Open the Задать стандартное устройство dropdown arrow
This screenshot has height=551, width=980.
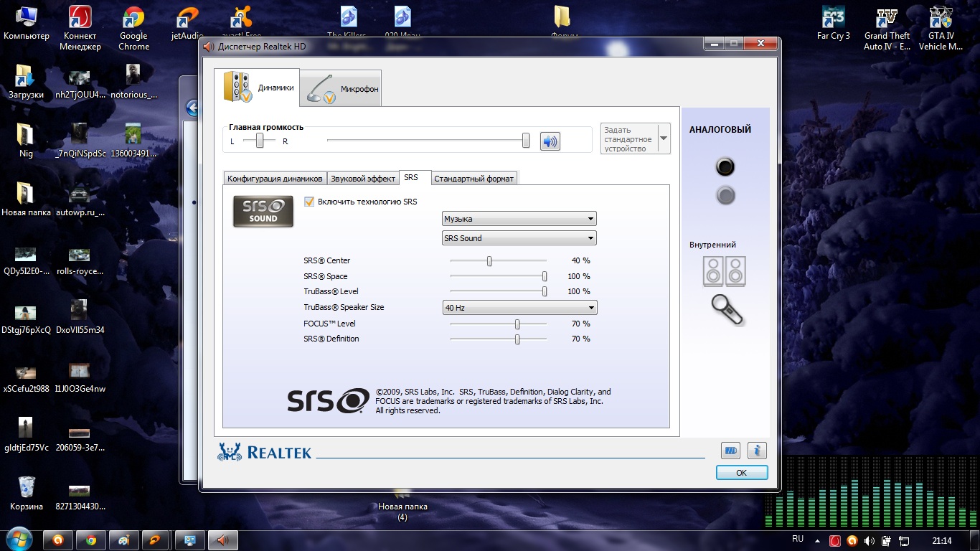click(663, 138)
